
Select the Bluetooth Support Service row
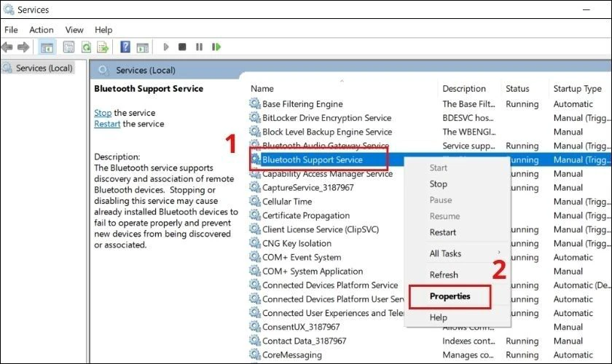click(313, 159)
